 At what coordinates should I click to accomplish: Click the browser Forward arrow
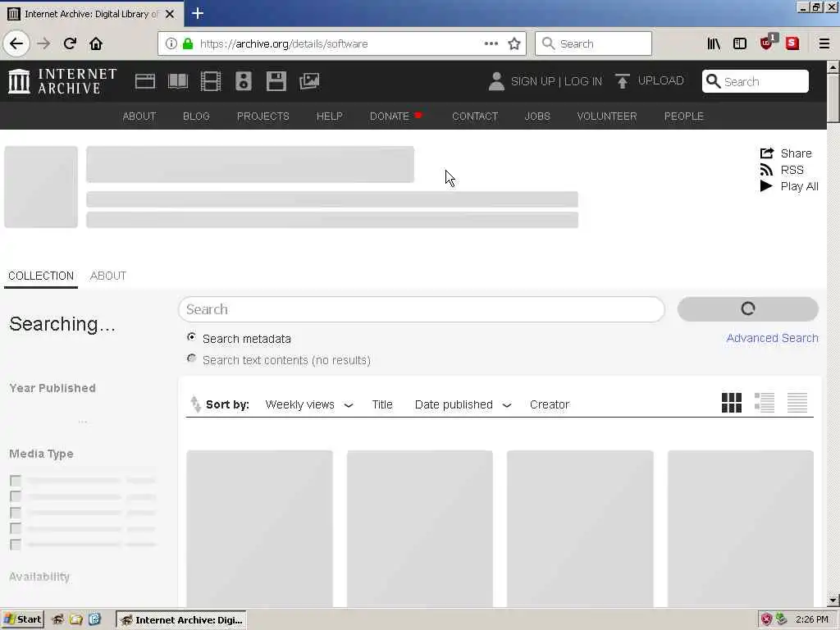[43, 43]
